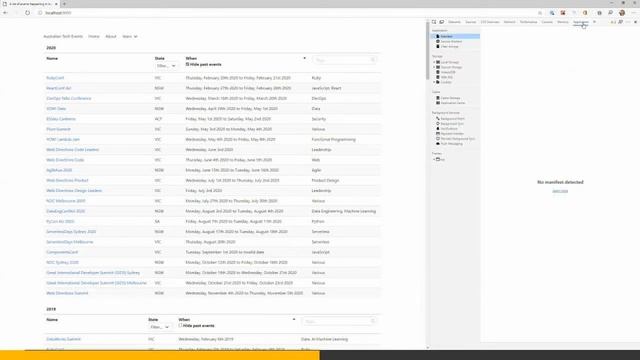Open the Home link in site navigation
Screen dimensions: 640x360
point(94,36)
